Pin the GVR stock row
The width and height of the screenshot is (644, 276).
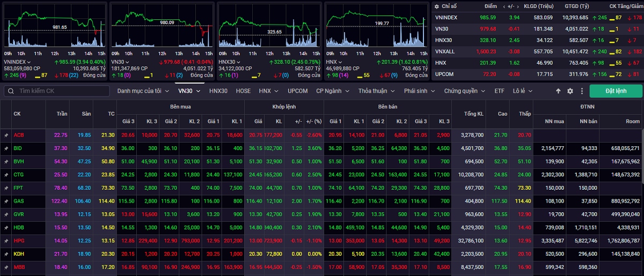point(6,214)
